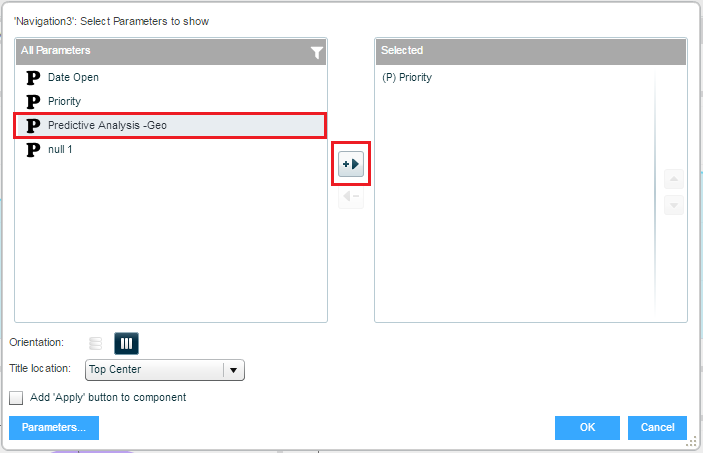
Task: Click the move up arrow button
Action: point(674,180)
